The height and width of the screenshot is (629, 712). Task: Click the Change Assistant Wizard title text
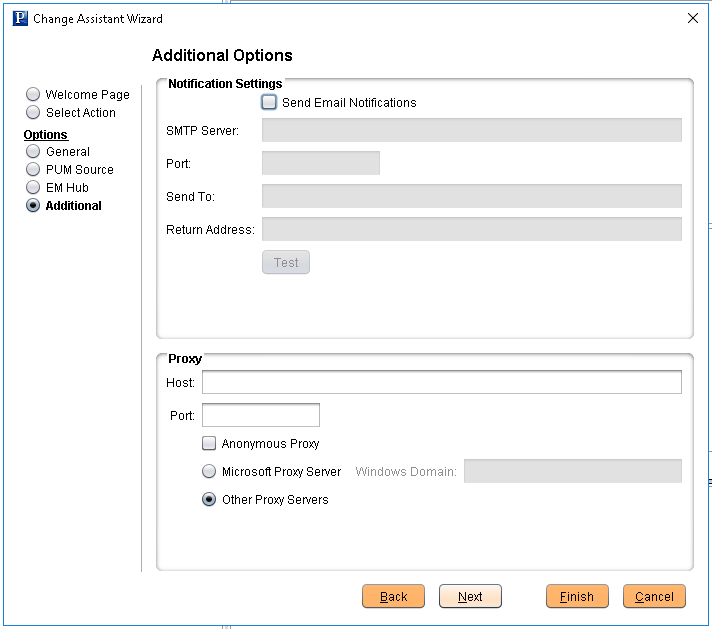point(98,19)
